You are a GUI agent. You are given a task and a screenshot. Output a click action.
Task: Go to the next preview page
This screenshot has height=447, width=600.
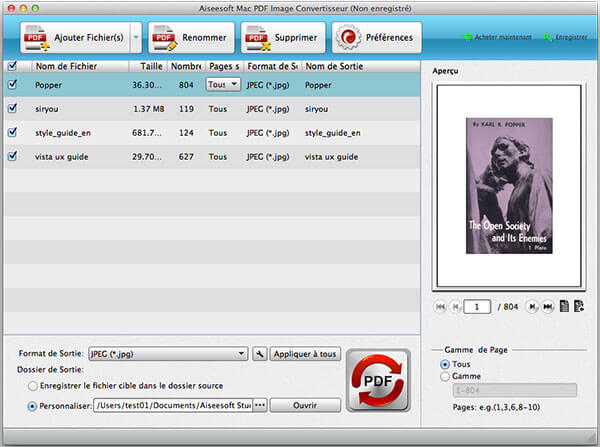[533, 307]
